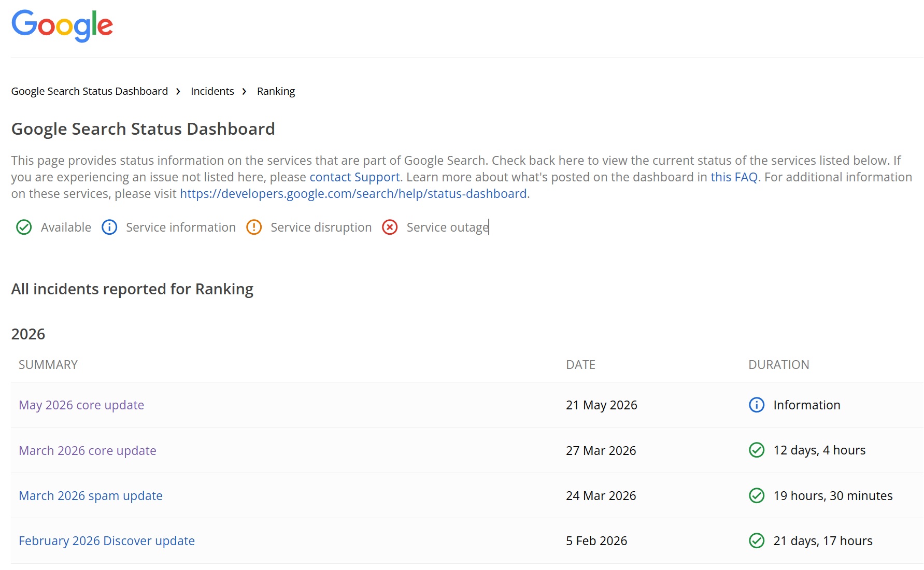
Task: Click the chevron after Incidents breadcrumb
Action: pos(245,92)
